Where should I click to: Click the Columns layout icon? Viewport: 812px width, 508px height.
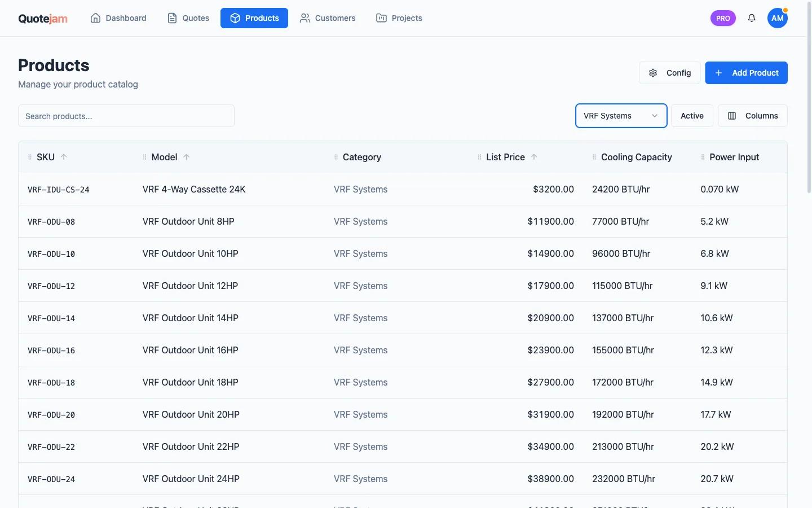732,115
